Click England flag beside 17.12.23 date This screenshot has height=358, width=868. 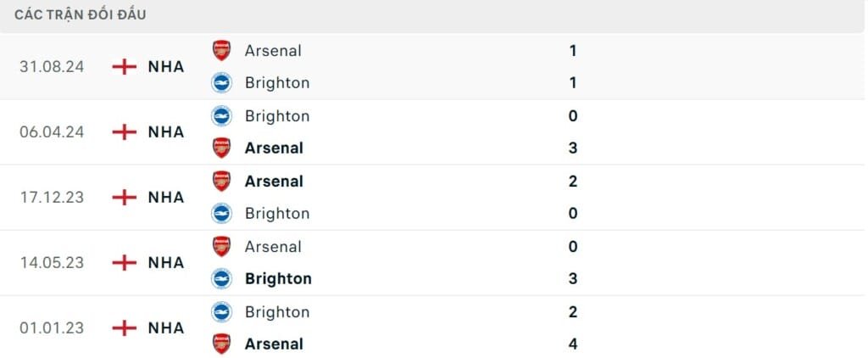coord(125,197)
